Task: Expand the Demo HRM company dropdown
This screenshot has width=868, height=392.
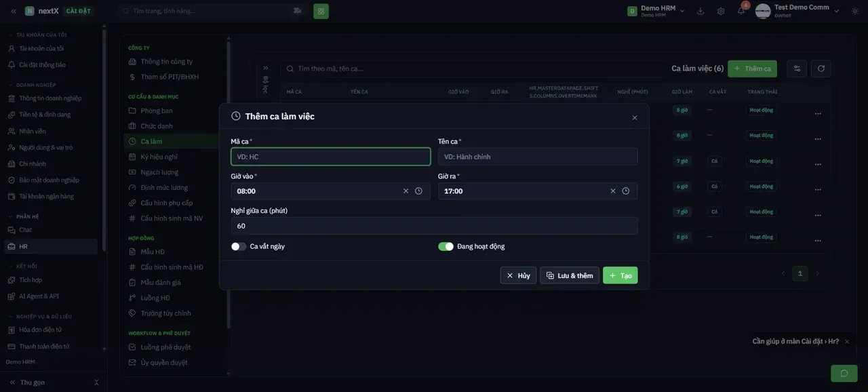Action: click(656, 11)
